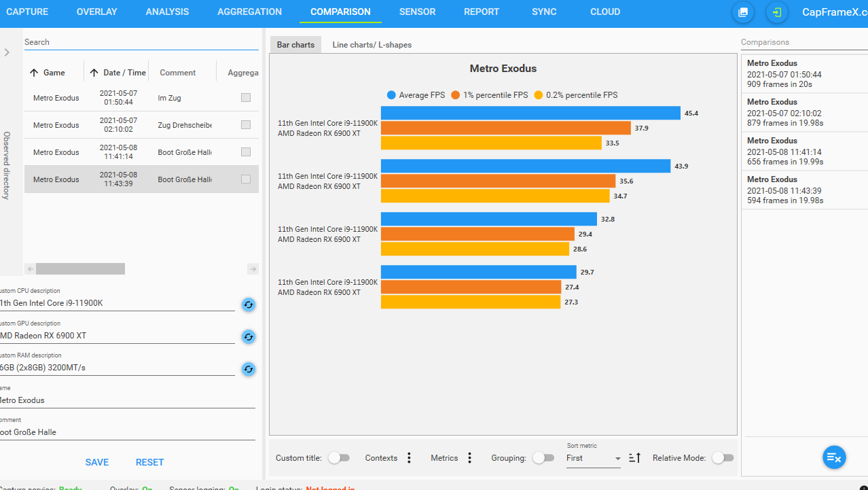Refresh the custom CPU description
Screen dimensions: 868x490
tap(249, 304)
